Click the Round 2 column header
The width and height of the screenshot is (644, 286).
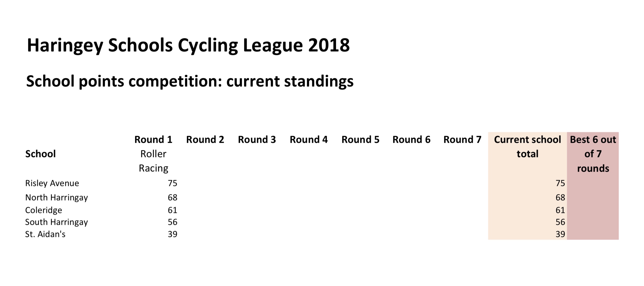click(205, 139)
